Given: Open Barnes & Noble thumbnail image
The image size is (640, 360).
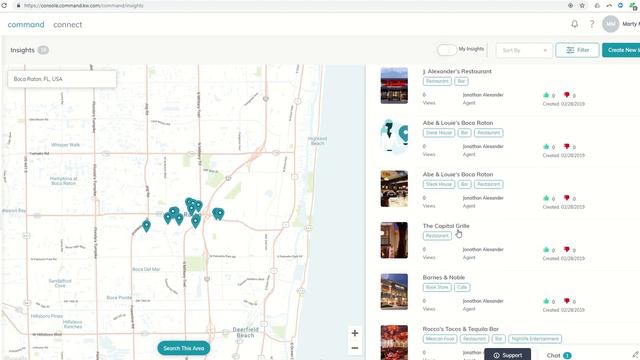Looking at the screenshot, I should click(394, 292).
